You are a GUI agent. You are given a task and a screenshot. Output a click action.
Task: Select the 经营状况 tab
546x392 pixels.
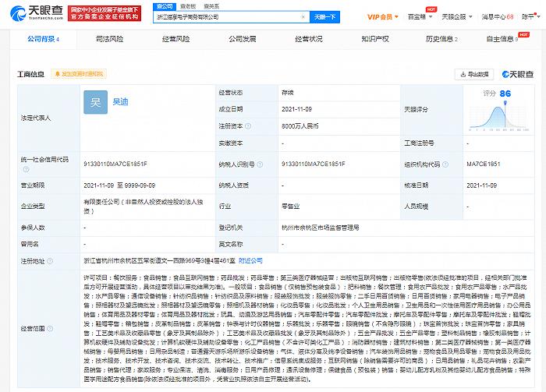309,39
